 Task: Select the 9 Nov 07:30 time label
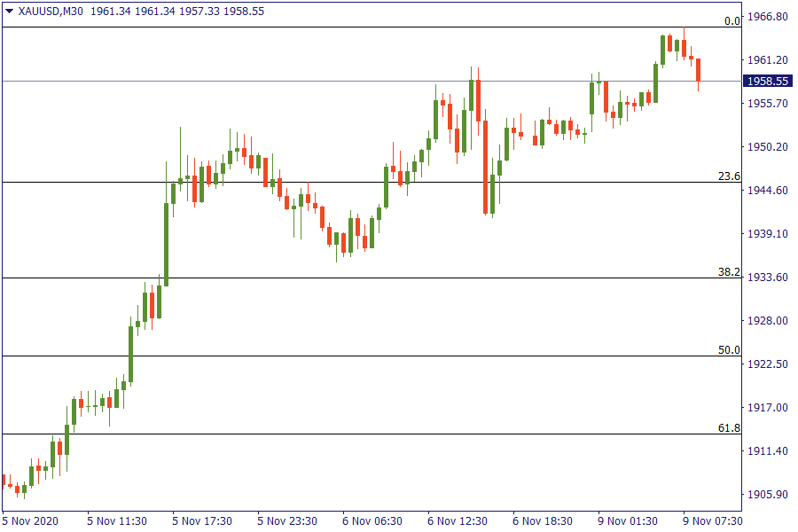(x=714, y=520)
